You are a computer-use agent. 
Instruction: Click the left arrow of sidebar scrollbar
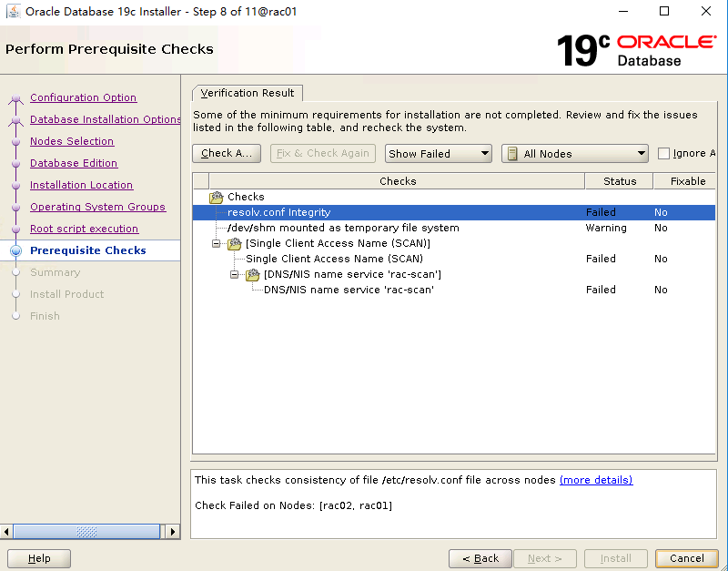(x=6, y=532)
